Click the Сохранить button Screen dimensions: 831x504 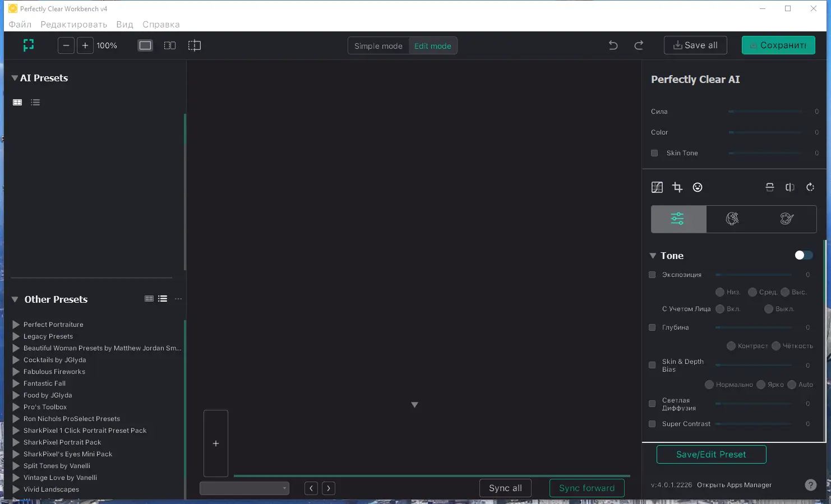click(x=778, y=45)
